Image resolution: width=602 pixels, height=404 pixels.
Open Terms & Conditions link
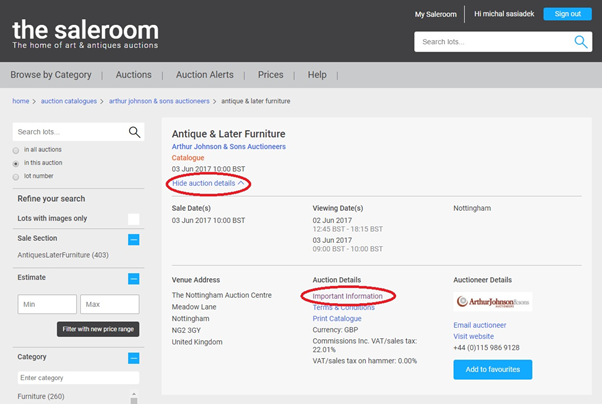[x=344, y=307]
